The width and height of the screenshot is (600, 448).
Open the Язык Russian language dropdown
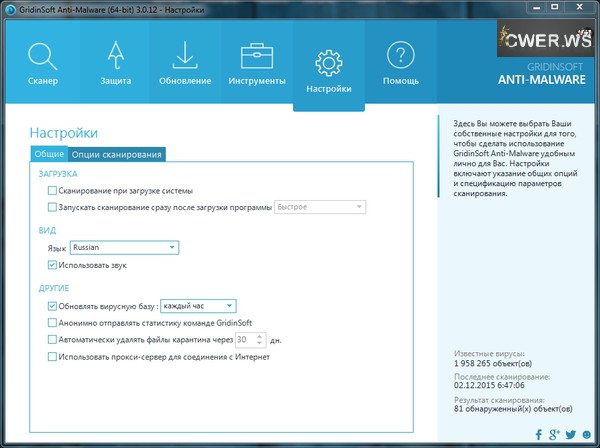(x=123, y=247)
